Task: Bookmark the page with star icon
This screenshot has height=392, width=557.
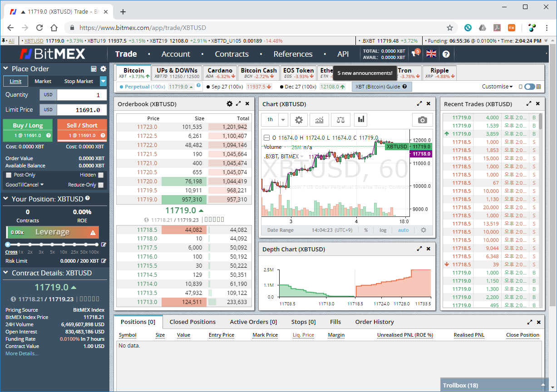Action: tap(450, 28)
